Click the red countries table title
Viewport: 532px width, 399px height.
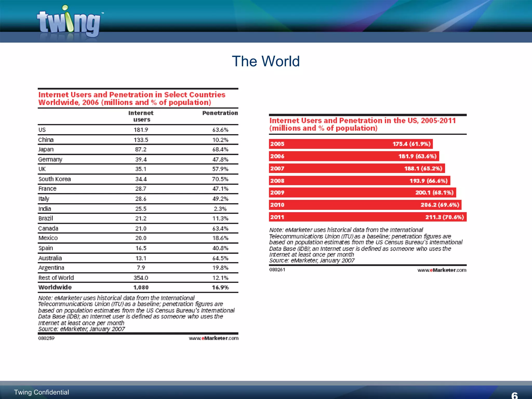[x=132, y=98]
